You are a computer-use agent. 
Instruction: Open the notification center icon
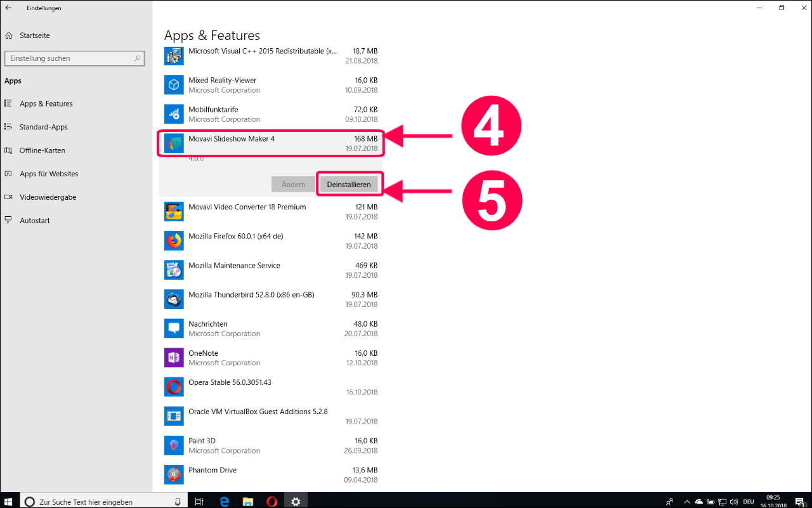(801, 502)
